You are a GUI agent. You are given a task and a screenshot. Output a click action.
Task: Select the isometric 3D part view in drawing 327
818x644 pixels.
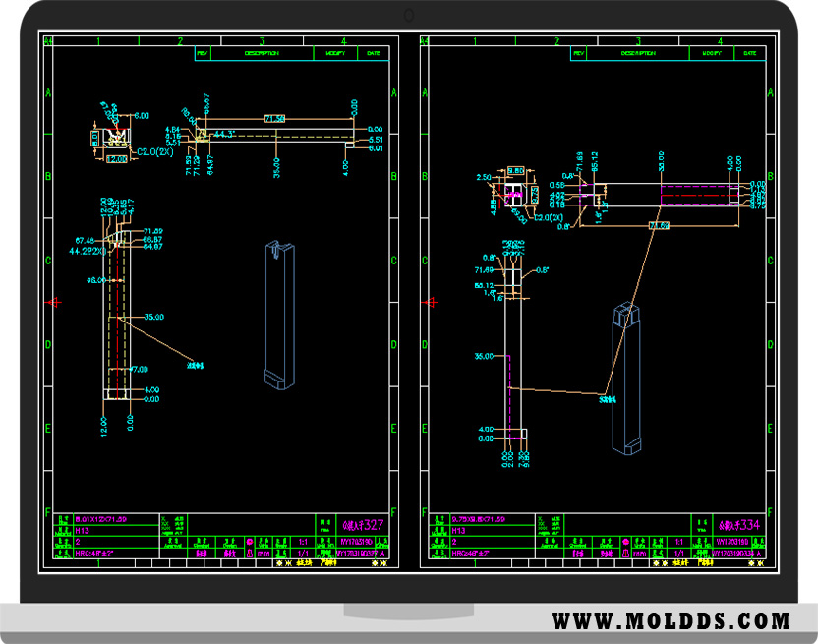point(280,316)
